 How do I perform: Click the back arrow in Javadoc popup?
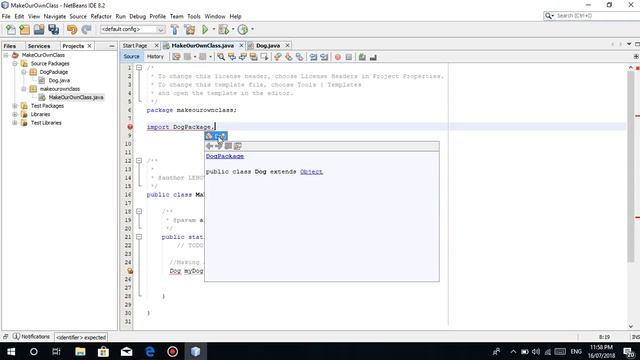[209, 146]
